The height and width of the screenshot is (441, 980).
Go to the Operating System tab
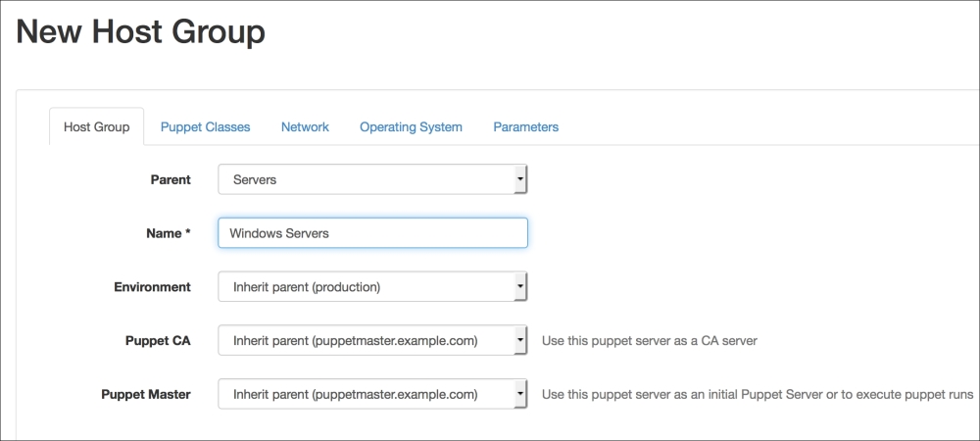pyautogui.click(x=411, y=126)
